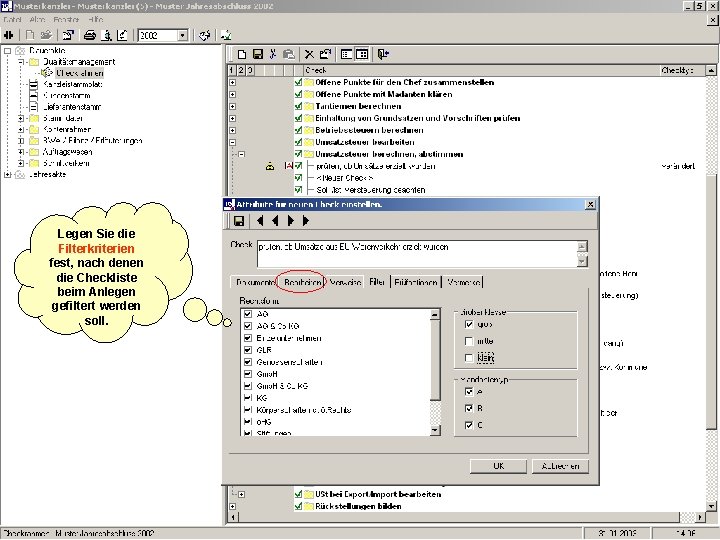Click the Rechtsform list scroll-down arrow
The height and width of the screenshot is (540, 720).
coord(435,430)
